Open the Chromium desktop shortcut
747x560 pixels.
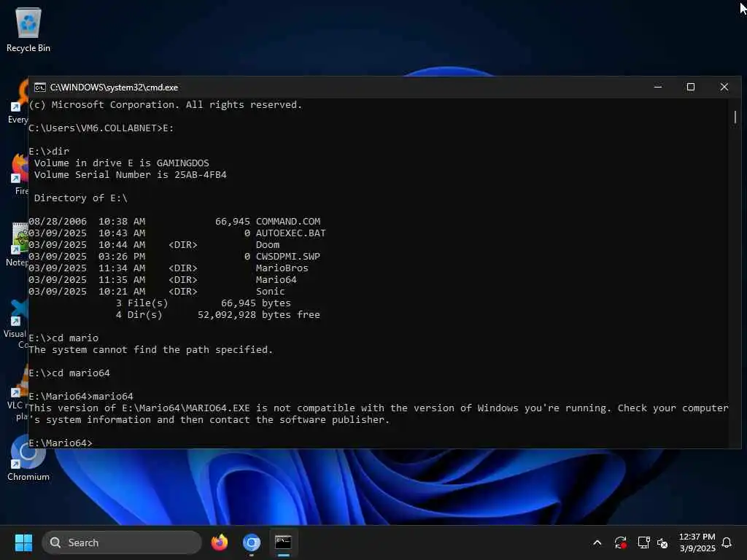click(x=28, y=458)
